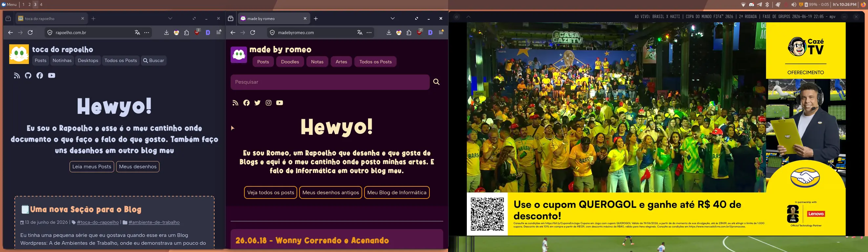Open the application menu in the rapoelho window
This screenshot has height=252, width=868.
pos(219,32)
